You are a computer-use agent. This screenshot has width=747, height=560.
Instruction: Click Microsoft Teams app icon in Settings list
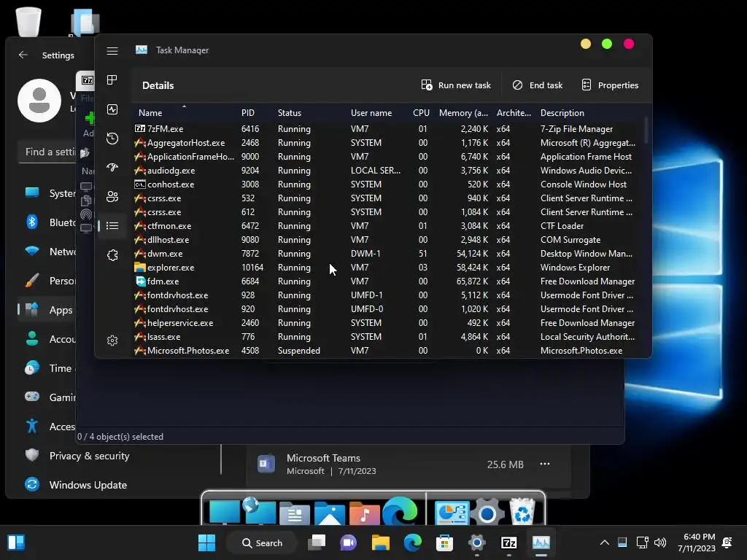(x=266, y=464)
